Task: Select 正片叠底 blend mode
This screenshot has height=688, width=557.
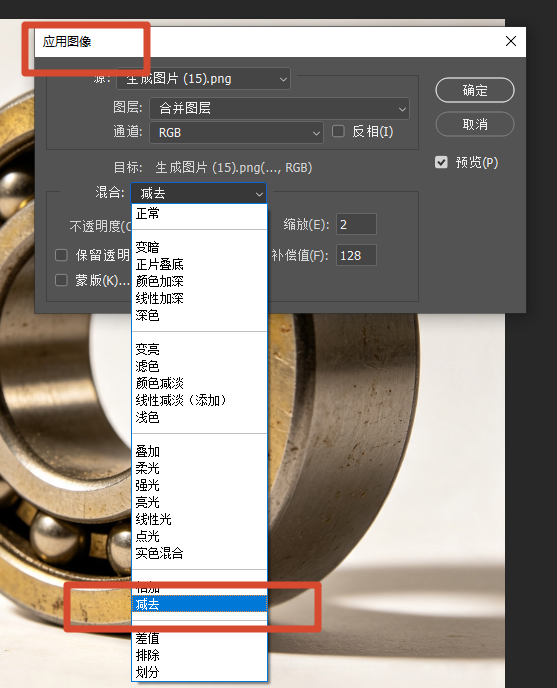Action: [x=199, y=265]
